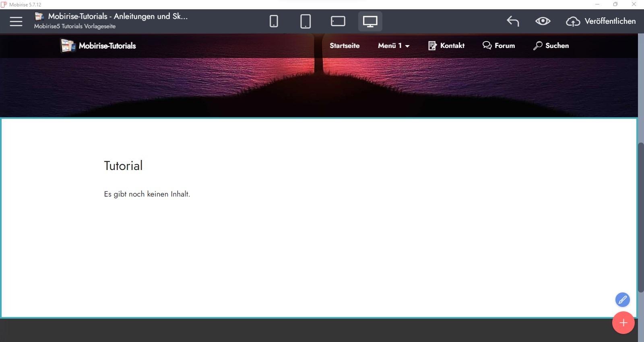Click the Mobirise-Tutorials site logo image
This screenshot has height=342, width=644.
68,46
